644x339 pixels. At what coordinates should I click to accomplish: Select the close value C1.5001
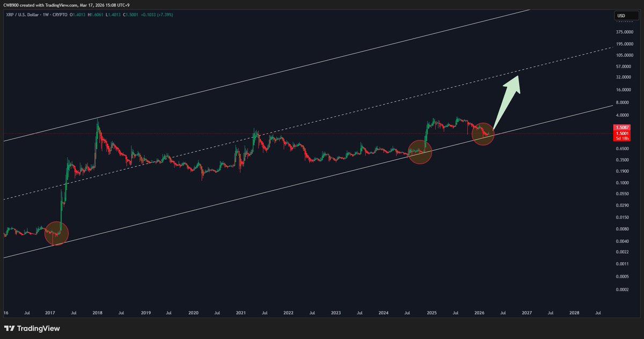tap(131, 14)
